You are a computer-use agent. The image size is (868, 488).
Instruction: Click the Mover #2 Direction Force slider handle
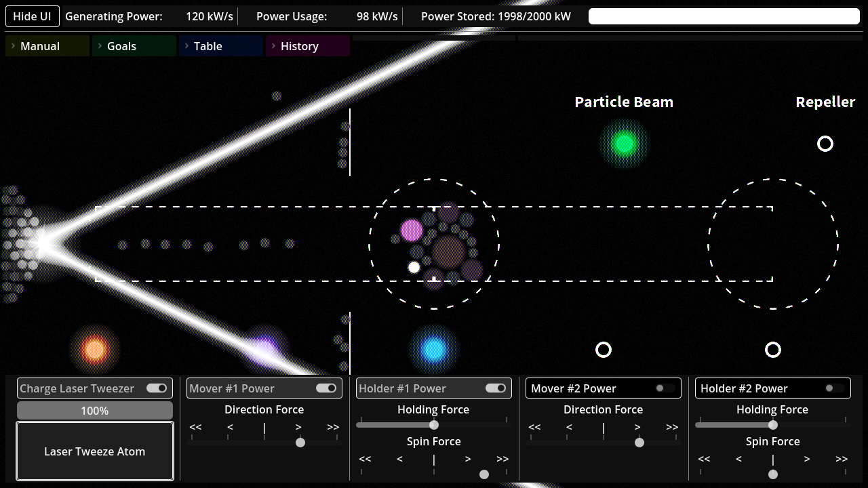coord(639,443)
